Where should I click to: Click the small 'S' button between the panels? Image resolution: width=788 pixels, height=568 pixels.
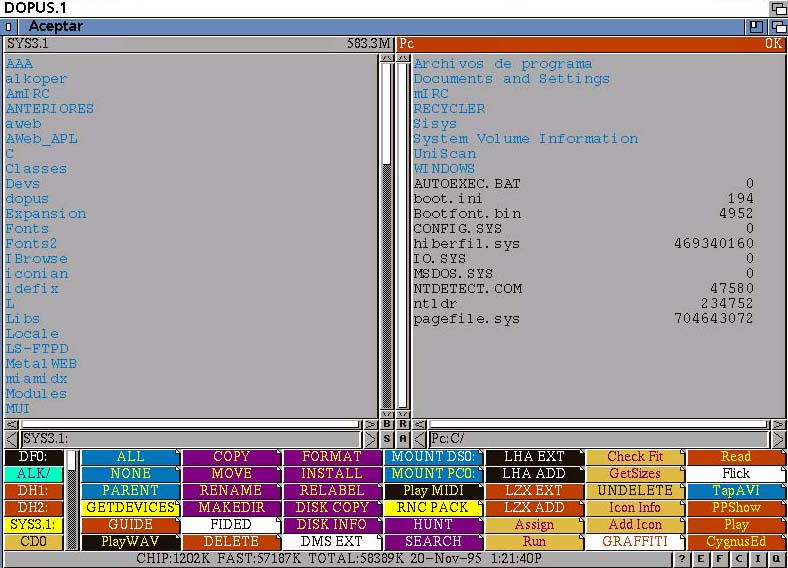click(387, 439)
